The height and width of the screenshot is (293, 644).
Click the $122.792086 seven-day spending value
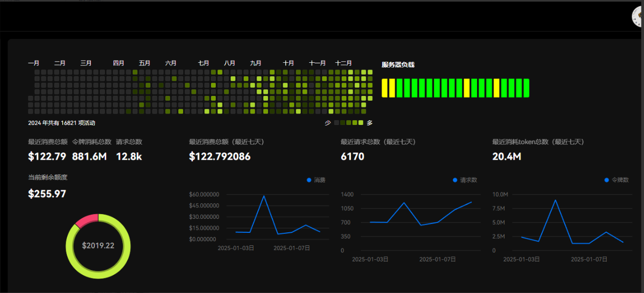tap(220, 156)
